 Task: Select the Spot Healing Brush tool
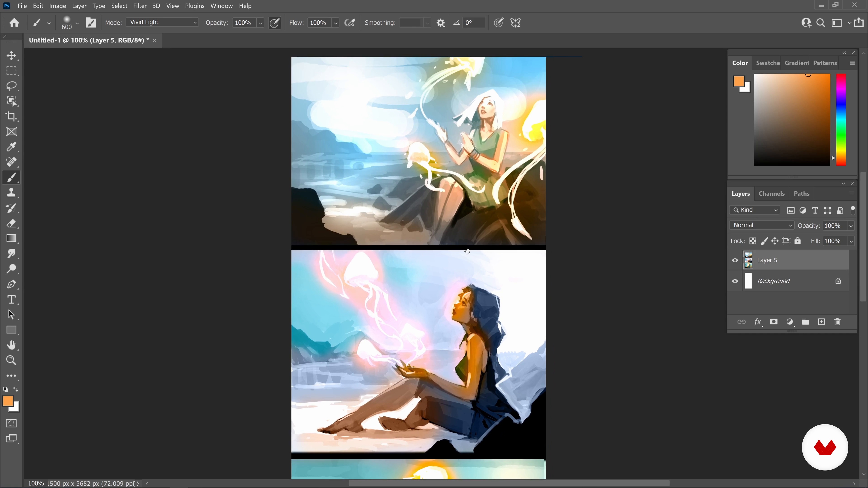[x=12, y=162]
